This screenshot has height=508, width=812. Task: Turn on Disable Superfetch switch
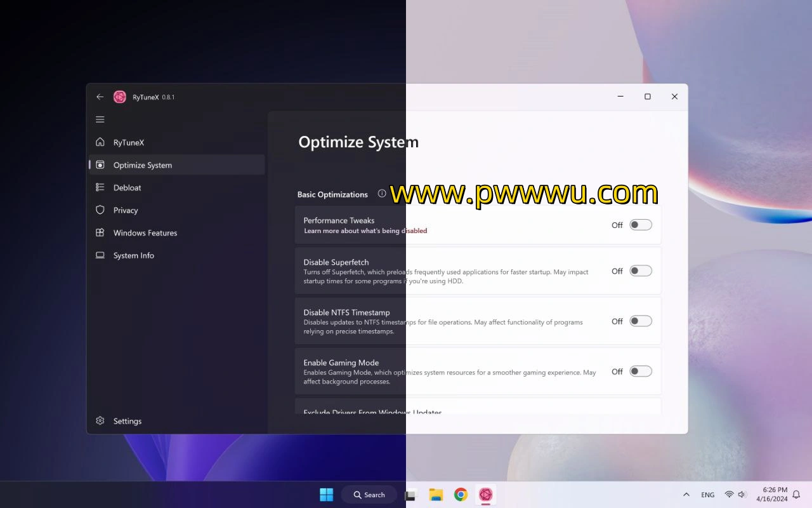click(641, 271)
